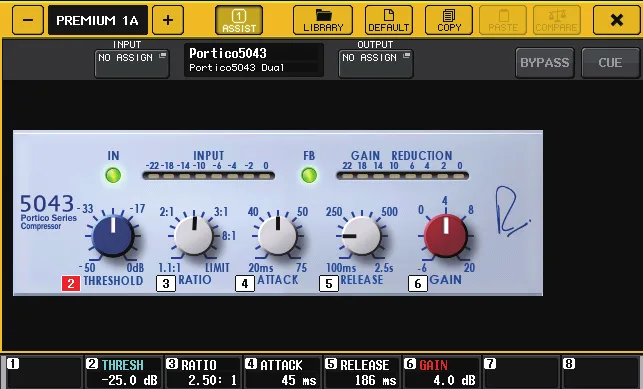Open the OUTPUT NO ASSIGN selector
This screenshot has height=389, width=643.
click(376, 64)
